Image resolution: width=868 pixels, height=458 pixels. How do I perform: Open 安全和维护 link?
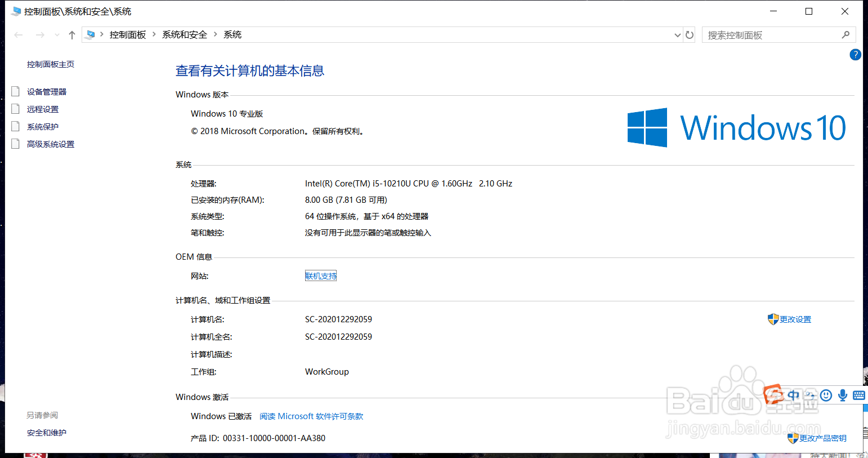47,433
